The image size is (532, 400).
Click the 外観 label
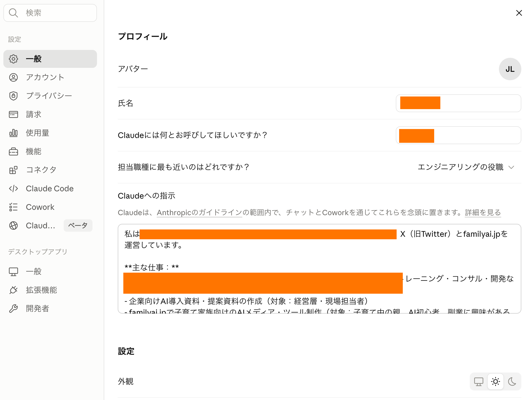(126, 381)
